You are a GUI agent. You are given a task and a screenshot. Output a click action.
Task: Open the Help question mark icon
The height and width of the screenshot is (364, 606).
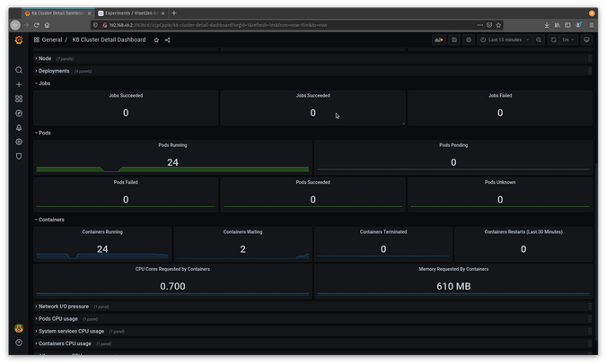[19, 342]
